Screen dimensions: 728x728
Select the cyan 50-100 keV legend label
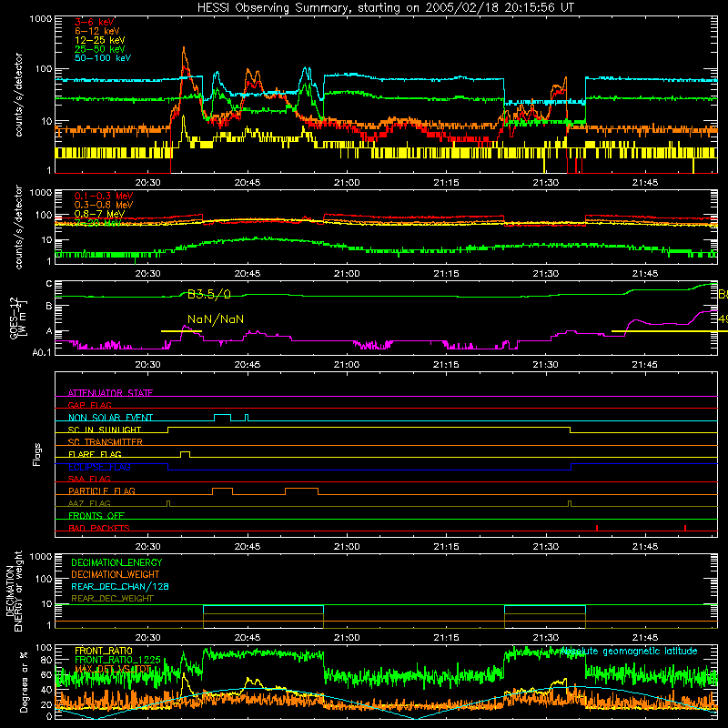point(103,58)
